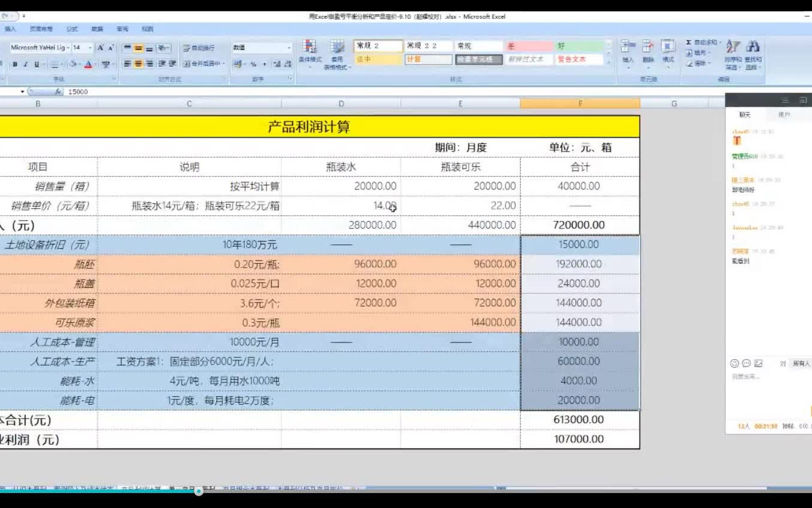
Task: Apply top vertical alignment
Action: coord(127,48)
